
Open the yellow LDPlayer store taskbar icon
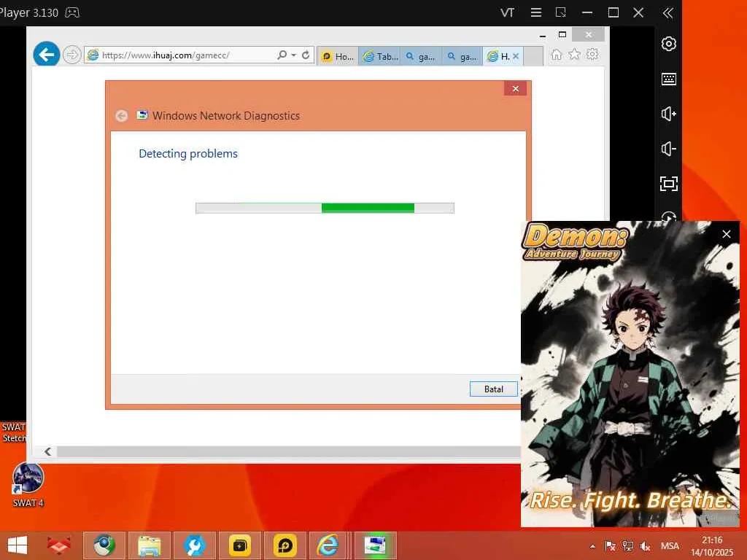(x=239, y=545)
